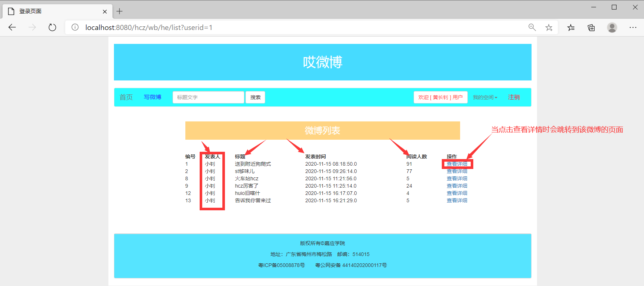
Task: Open 查看详细 for 火车站hcz
Action: coord(457,178)
